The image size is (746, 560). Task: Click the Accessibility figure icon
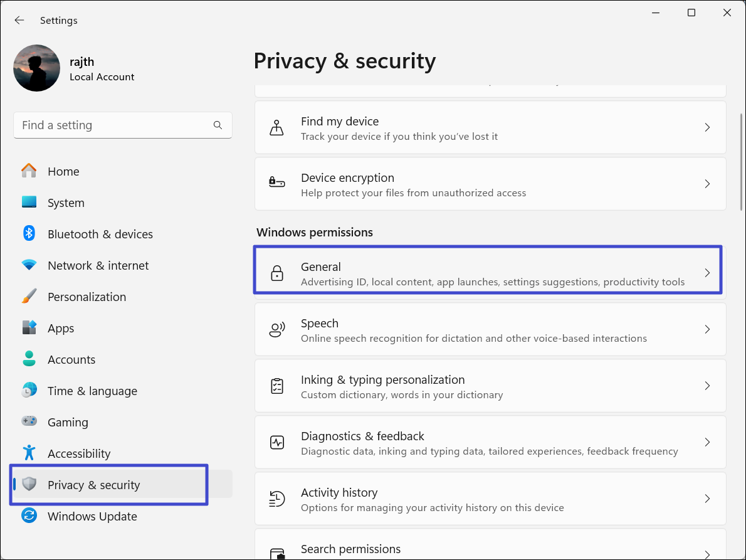tap(29, 453)
